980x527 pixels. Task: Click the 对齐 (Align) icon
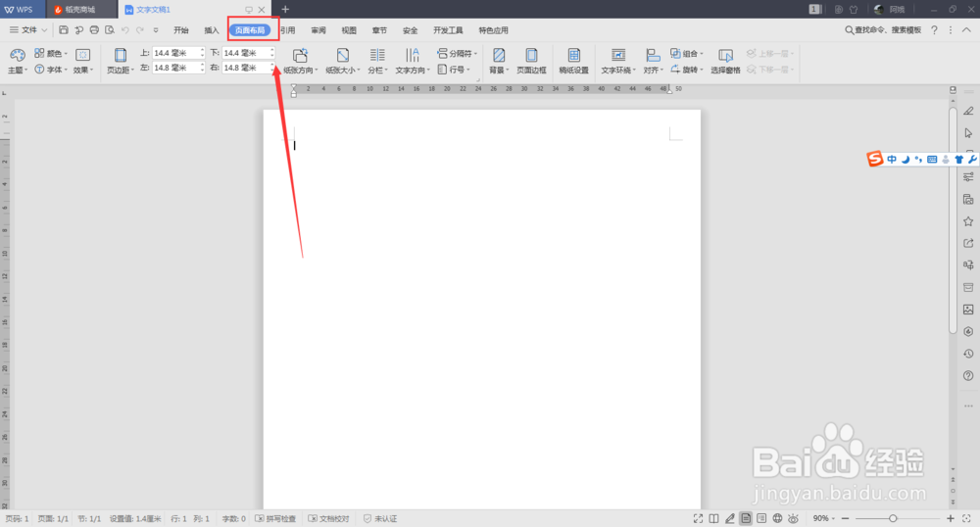coord(653,55)
